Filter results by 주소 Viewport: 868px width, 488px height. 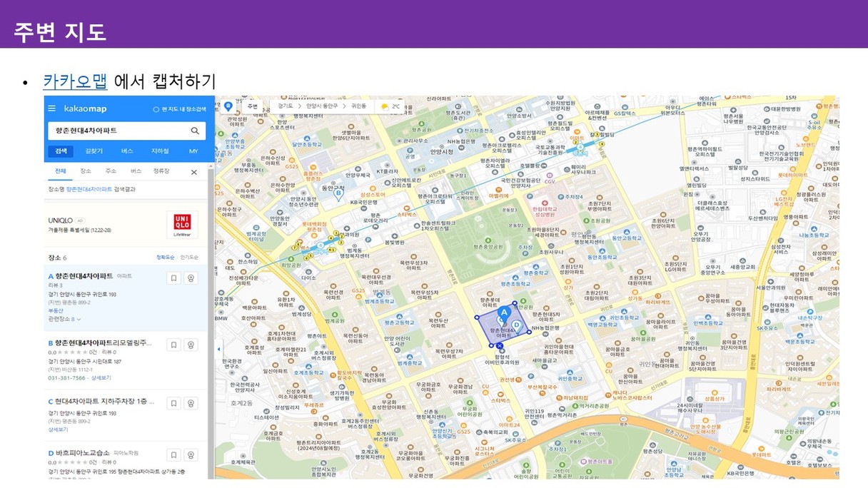111,171
